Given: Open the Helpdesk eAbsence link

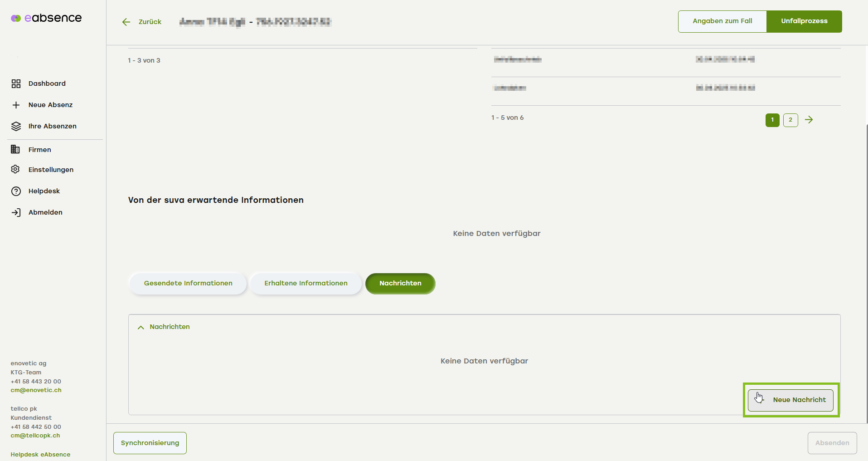Looking at the screenshot, I should pos(41,455).
